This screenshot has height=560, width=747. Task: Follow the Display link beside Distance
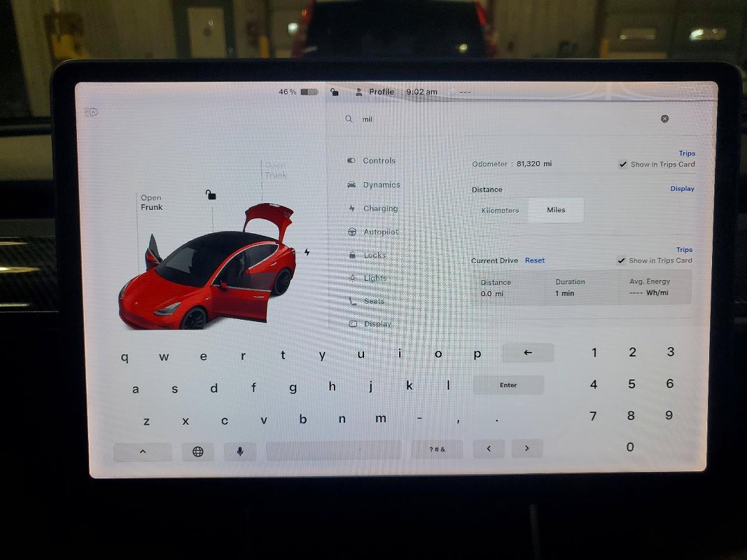click(682, 189)
